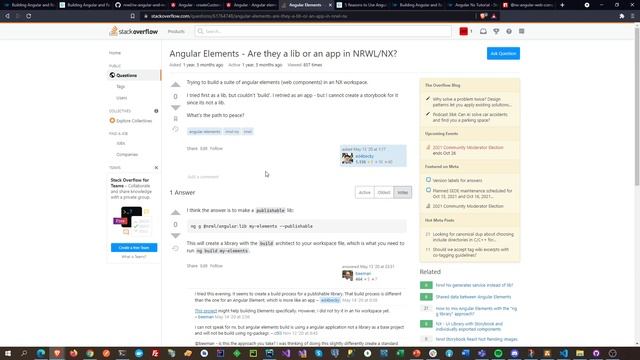The width and height of the screenshot is (640, 360).
Task: Open related Shared data between Angular Elements
Action: 473,297
